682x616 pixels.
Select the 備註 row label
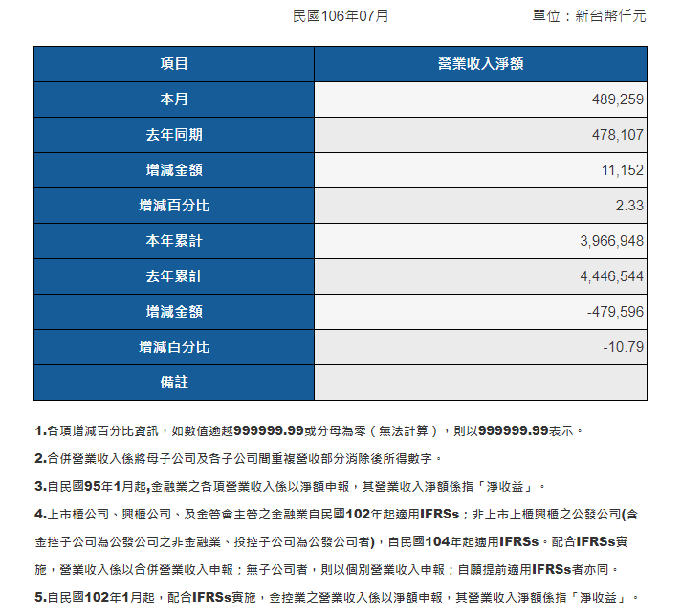pos(174,383)
